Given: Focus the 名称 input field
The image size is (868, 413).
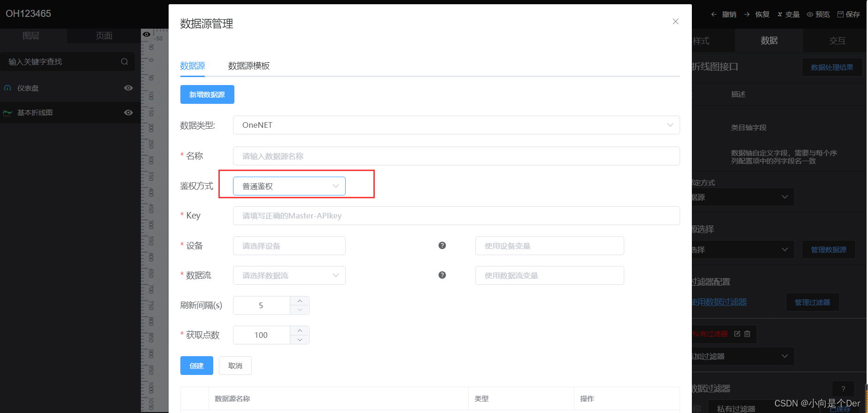Looking at the screenshot, I should pos(456,156).
